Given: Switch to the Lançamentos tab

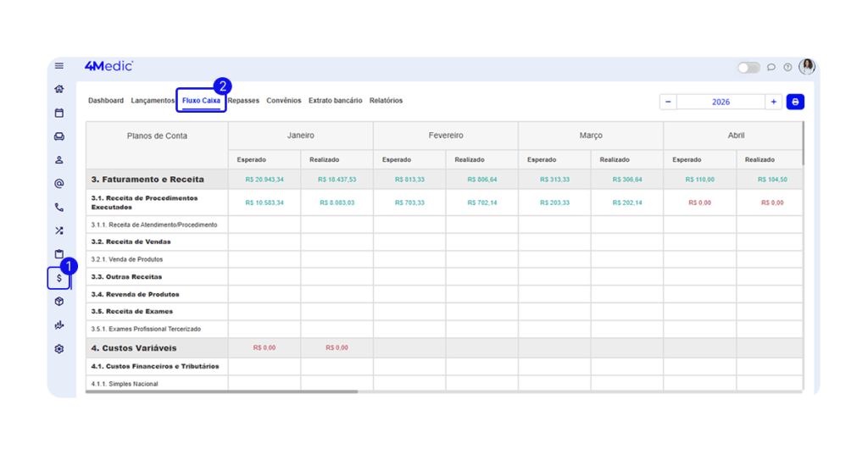Looking at the screenshot, I should tap(153, 101).
